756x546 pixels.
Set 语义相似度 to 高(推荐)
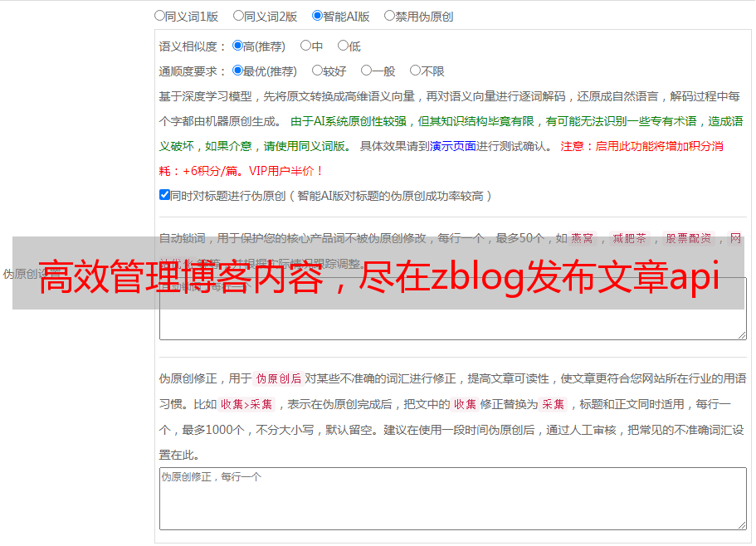[x=237, y=46]
